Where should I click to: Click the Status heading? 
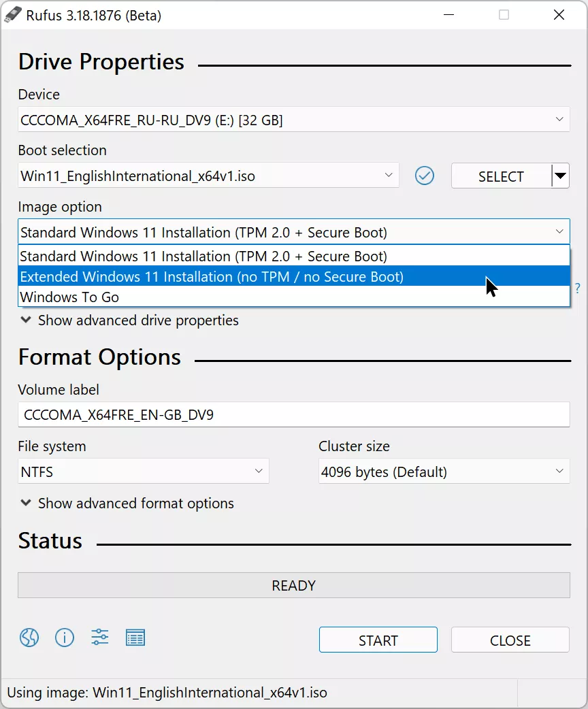[50, 540]
